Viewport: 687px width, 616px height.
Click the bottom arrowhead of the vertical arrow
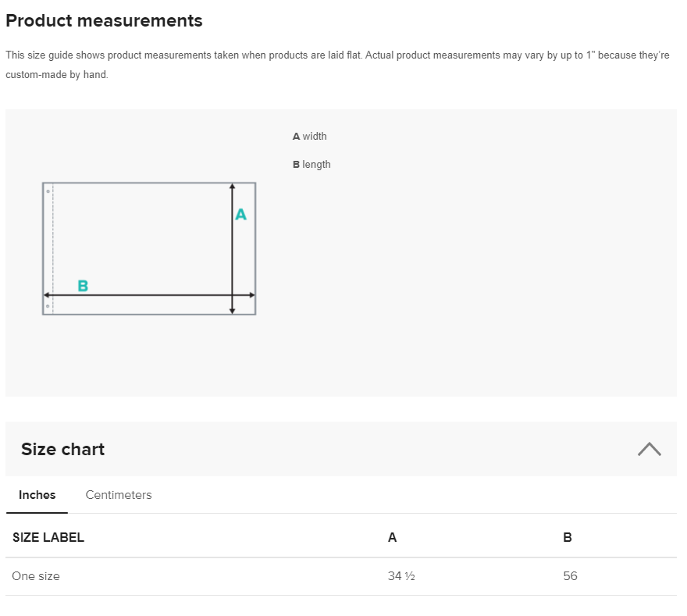click(x=232, y=311)
